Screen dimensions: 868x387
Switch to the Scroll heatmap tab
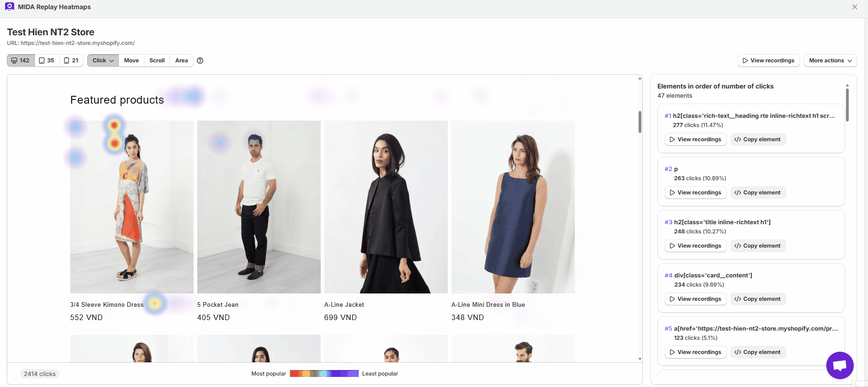pos(157,61)
